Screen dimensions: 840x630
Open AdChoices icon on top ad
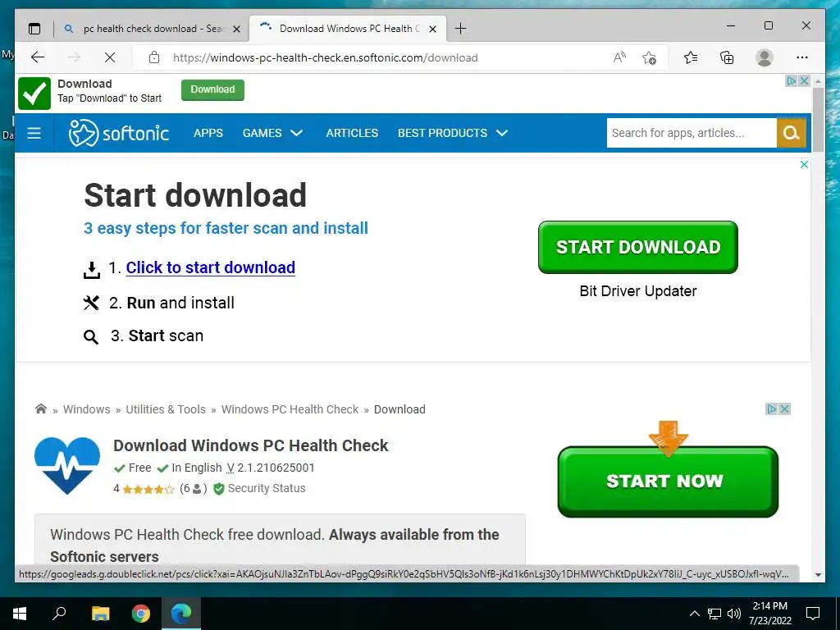coord(792,81)
